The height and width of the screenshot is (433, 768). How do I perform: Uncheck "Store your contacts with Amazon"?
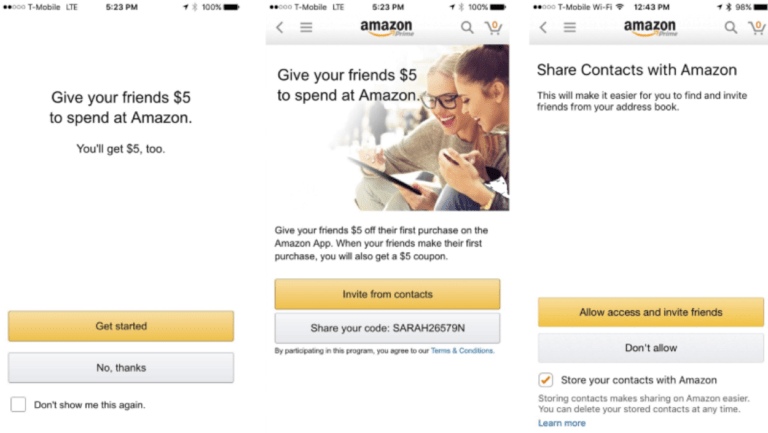click(545, 380)
